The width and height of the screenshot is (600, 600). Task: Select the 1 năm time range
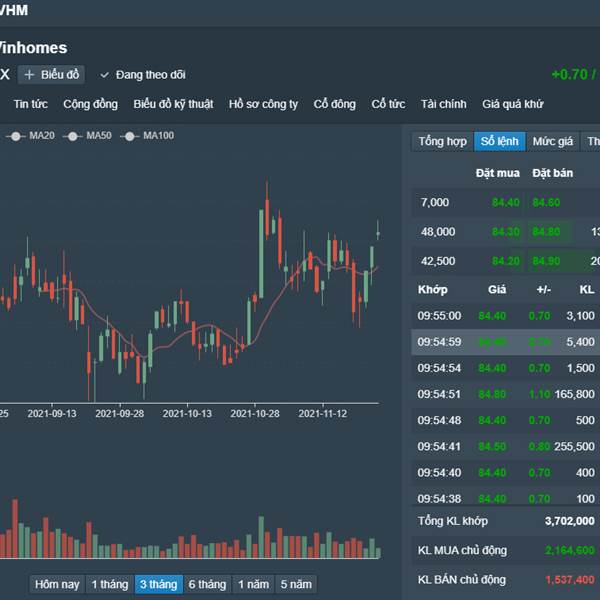click(x=253, y=584)
